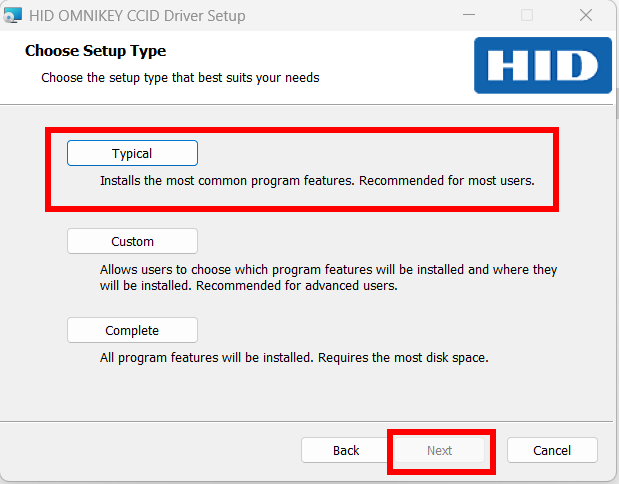Image resolution: width=619 pixels, height=484 pixels.
Task: Go back to the previous setup step
Action: coord(346,450)
